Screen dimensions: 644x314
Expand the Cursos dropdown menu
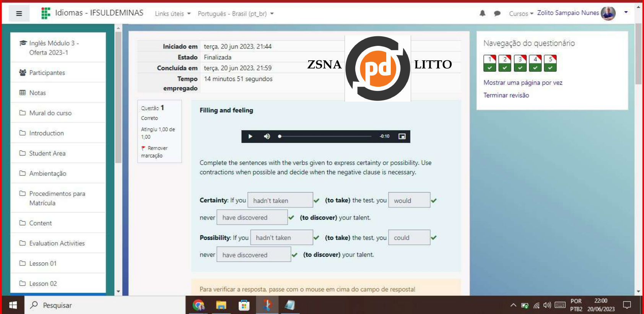pos(520,14)
